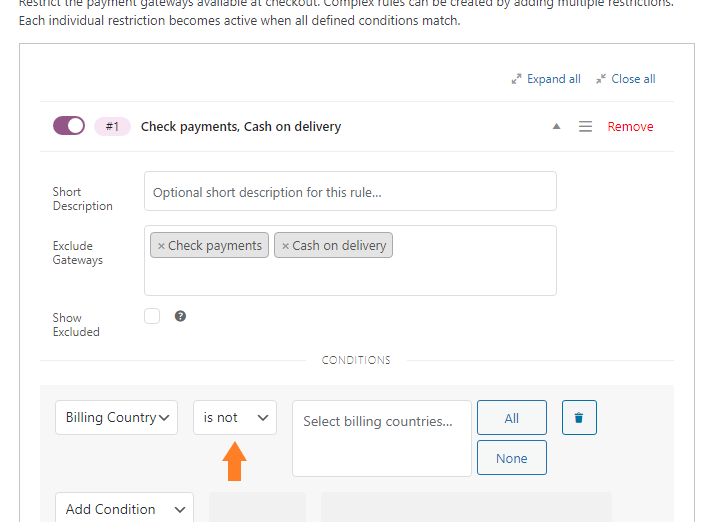Collapse rule #1 using the triangle arrow

tap(556, 126)
